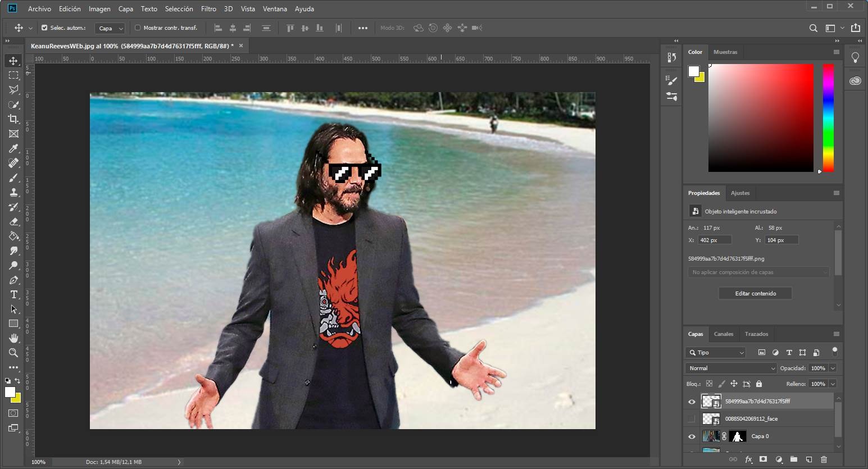This screenshot has height=469, width=868.
Task: Open the Tipo layer filter dropdown
Action: coord(716,352)
